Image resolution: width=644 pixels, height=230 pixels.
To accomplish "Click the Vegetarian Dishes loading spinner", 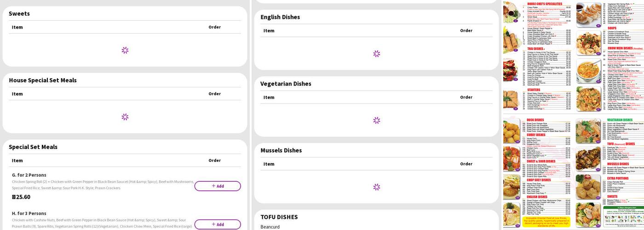I will [377, 121].
